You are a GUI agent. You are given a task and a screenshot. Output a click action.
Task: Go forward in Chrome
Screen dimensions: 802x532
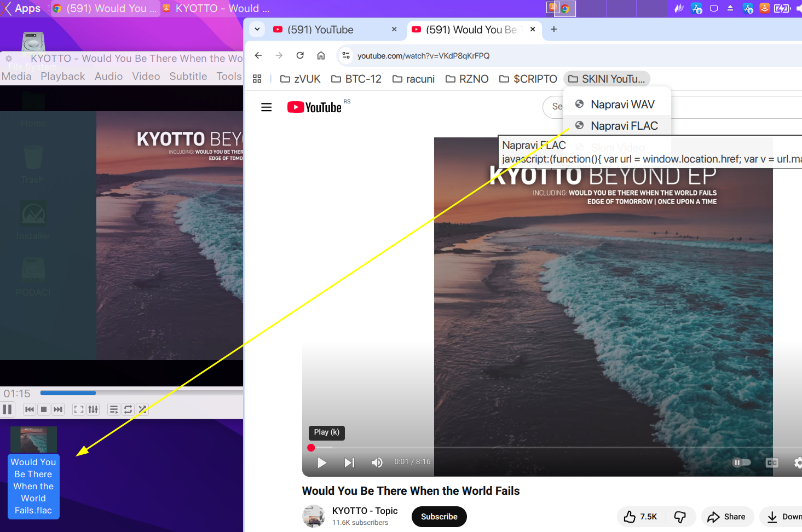click(279, 55)
